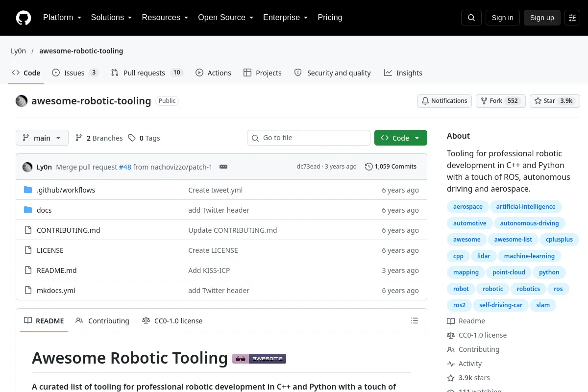The height and width of the screenshot is (392, 588).
Task: Expand the Platform menu
Action: click(x=62, y=18)
